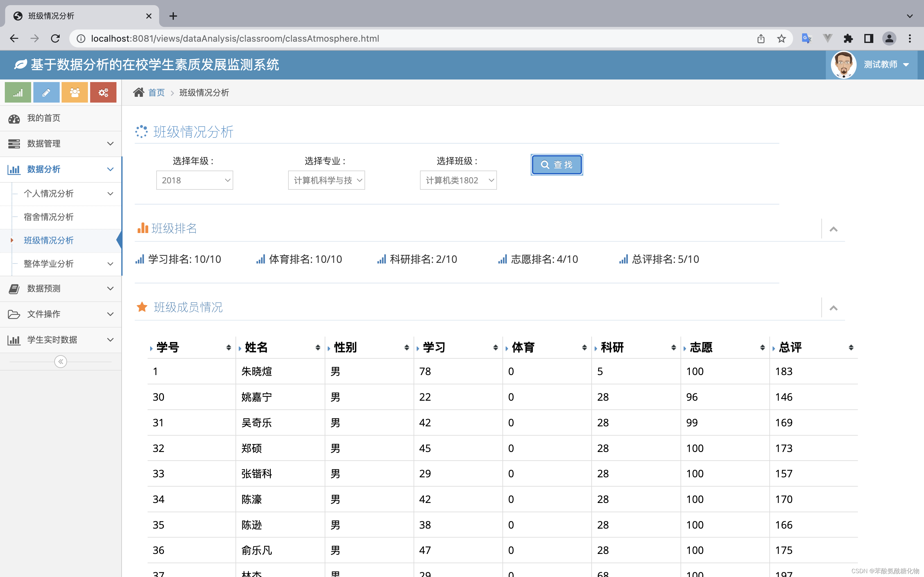Expand the 数据预测 sidebar menu
This screenshot has width=924, height=577.
(x=61, y=288)
